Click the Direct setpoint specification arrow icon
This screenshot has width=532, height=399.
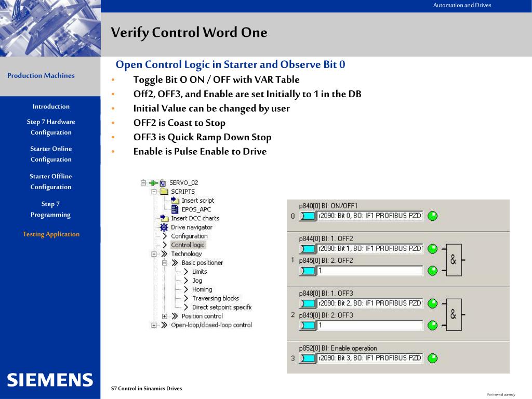coord(186,307)
